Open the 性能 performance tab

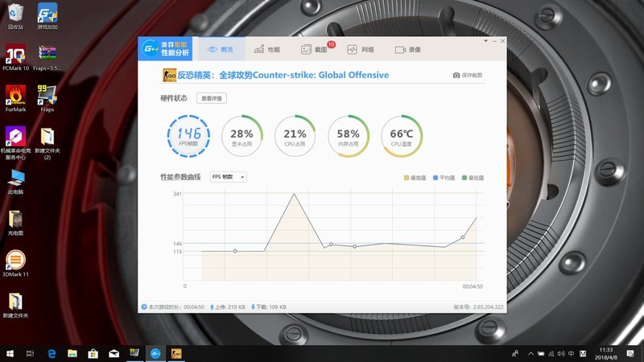pos(267,50)
